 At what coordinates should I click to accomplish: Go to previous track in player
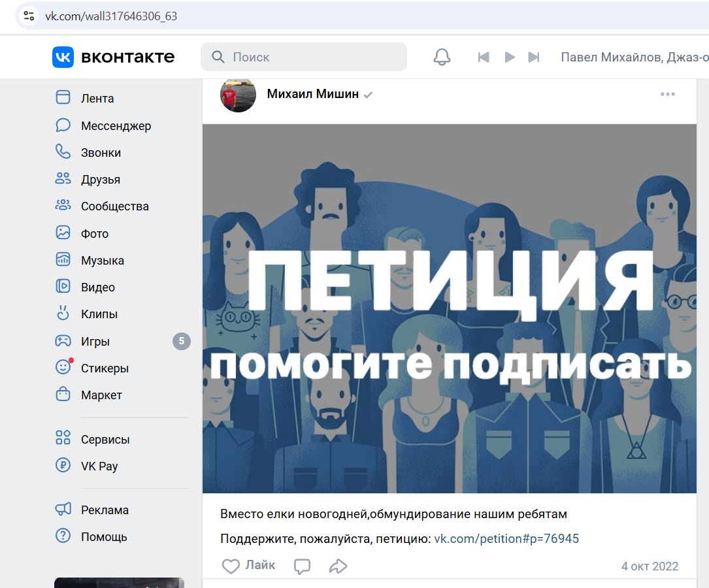pos(484,57)
